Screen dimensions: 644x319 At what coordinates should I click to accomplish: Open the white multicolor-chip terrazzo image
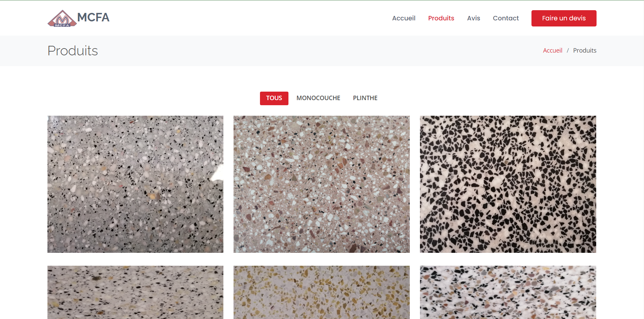(508, 292)
